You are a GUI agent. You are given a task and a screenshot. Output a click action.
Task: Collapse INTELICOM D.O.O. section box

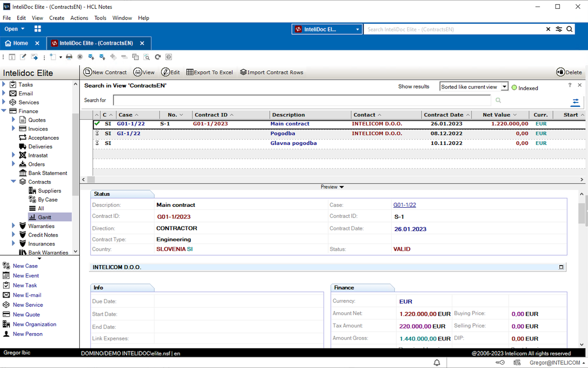point(561,267)
